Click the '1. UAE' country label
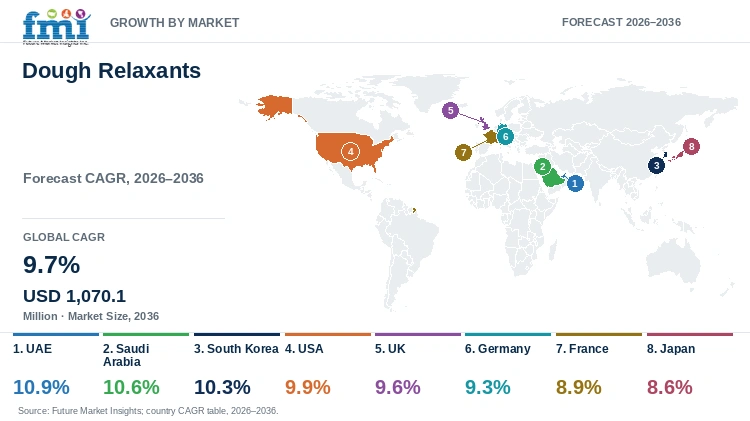 pyautogui.click(x=33, y=349)
